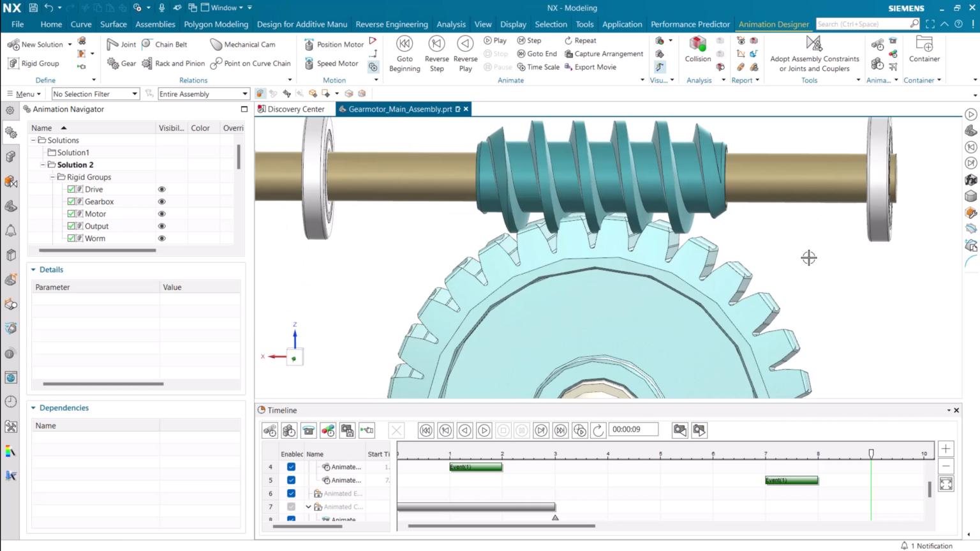
Task: Click Goto End button
Action: pos(537,54)
